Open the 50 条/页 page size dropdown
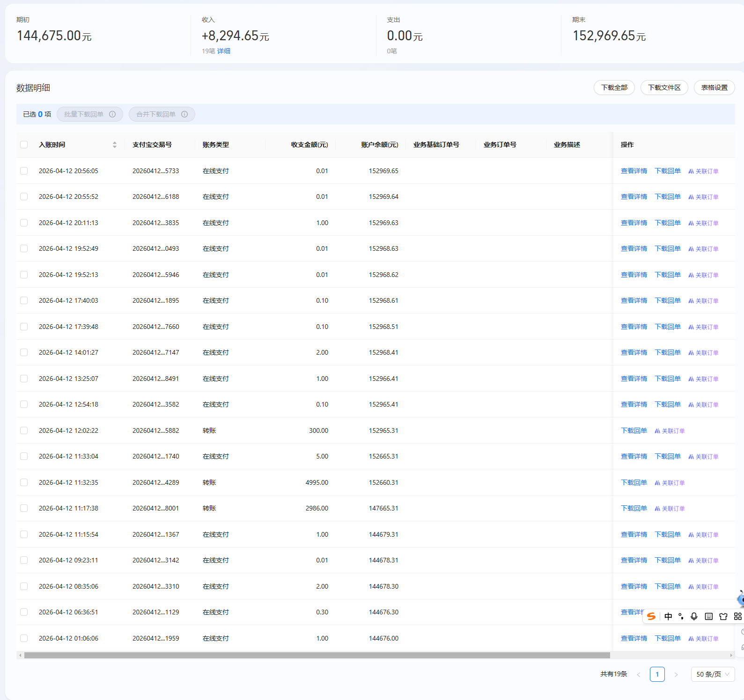744x700 pixels. pyautogui.click(x=712, y=674)
